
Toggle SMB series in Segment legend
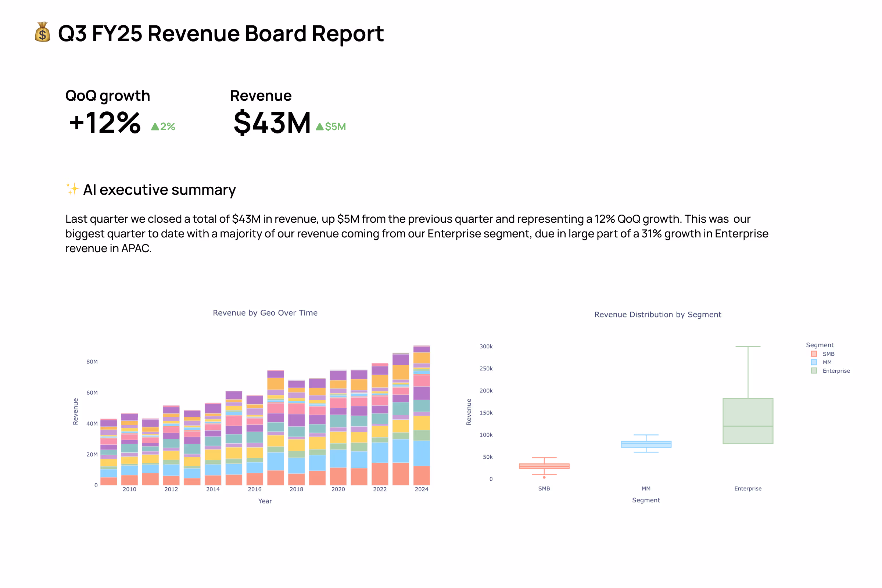(828, 354)
